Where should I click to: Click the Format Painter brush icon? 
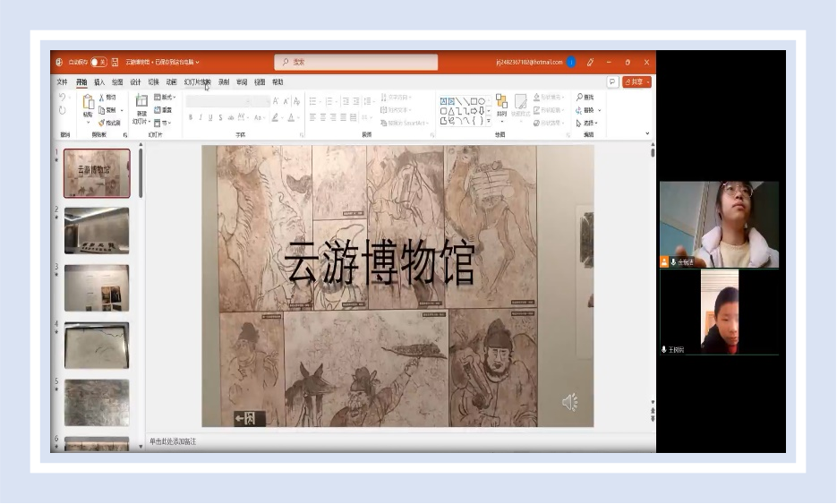[x=101, y=123]
